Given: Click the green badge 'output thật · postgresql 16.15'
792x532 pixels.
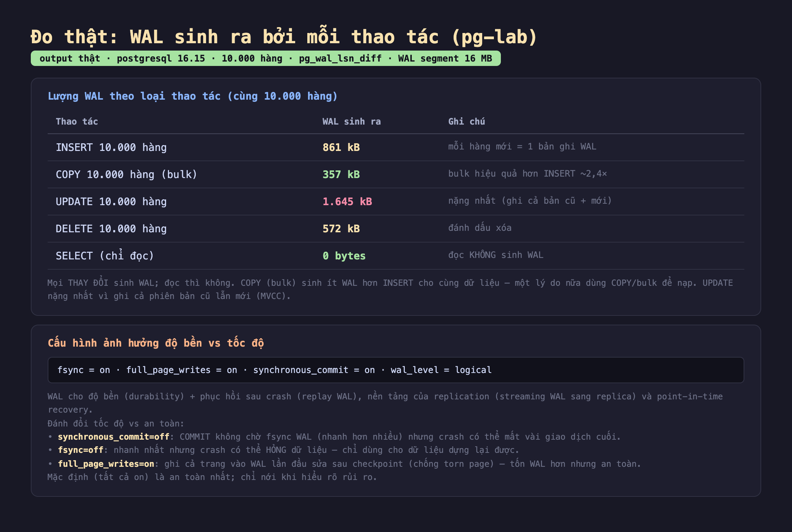Looking at the screenshot, I should click(265, 58).
